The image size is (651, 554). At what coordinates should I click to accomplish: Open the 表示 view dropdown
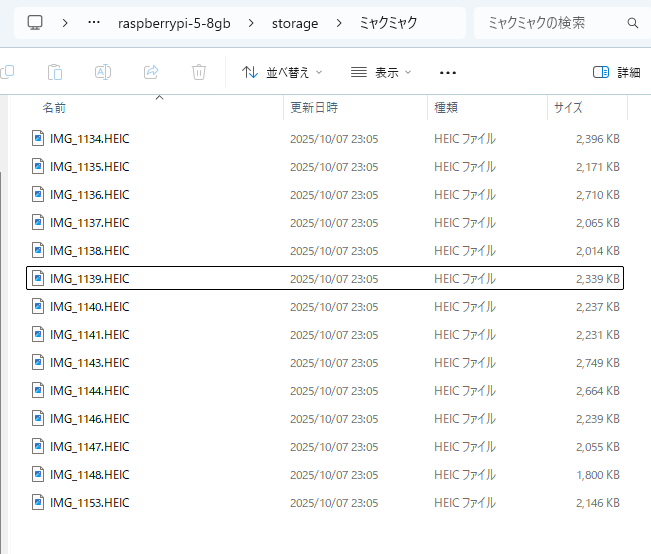(381, 72)
